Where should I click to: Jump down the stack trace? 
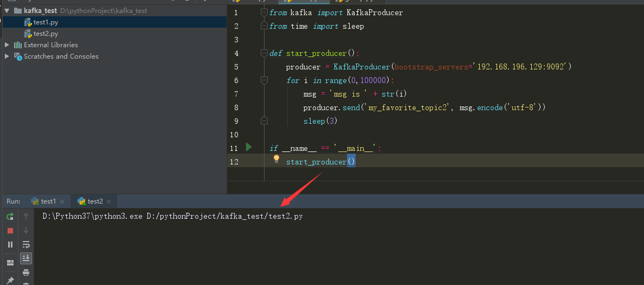point(26,230)
